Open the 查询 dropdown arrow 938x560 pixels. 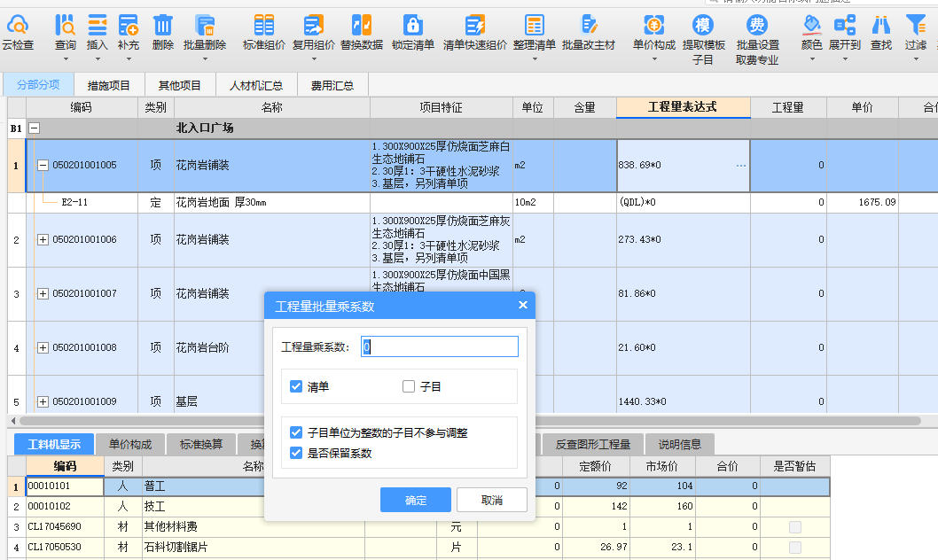point(66,59)
